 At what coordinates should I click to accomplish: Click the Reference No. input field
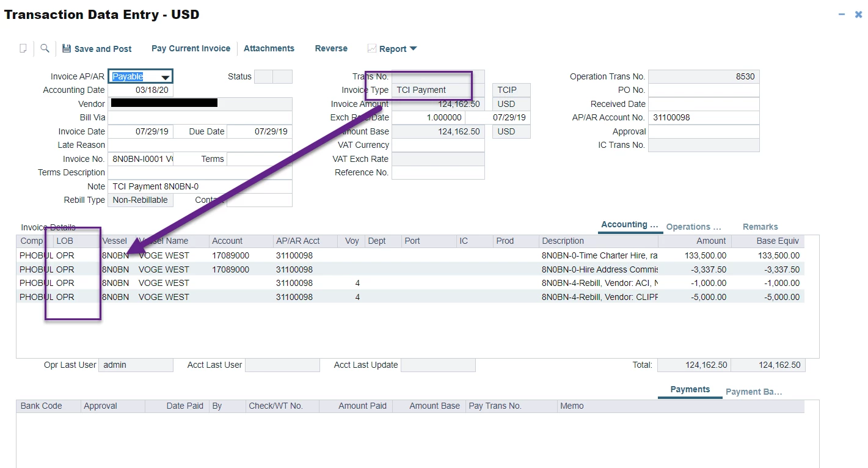(x=437, y=173)
